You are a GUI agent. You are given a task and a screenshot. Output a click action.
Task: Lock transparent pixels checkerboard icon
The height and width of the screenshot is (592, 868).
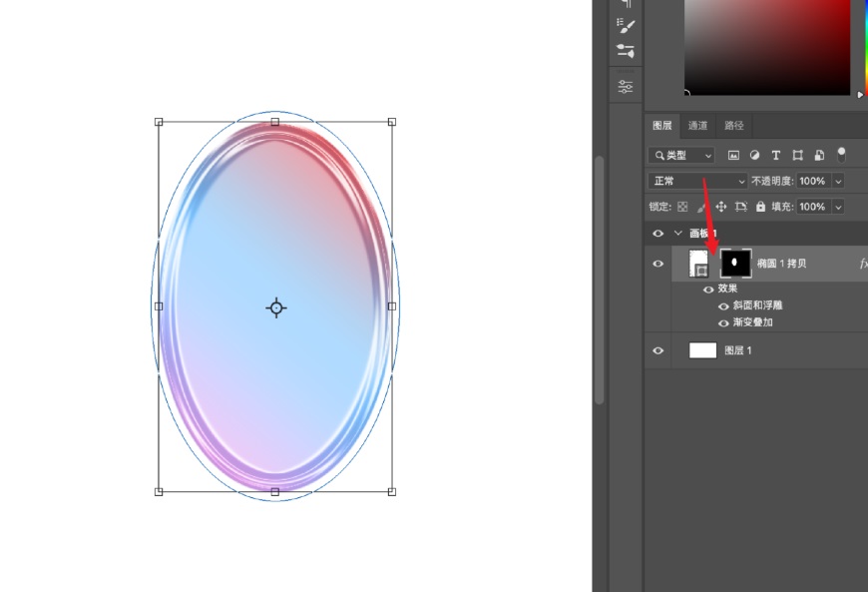(x=682, y=207)
